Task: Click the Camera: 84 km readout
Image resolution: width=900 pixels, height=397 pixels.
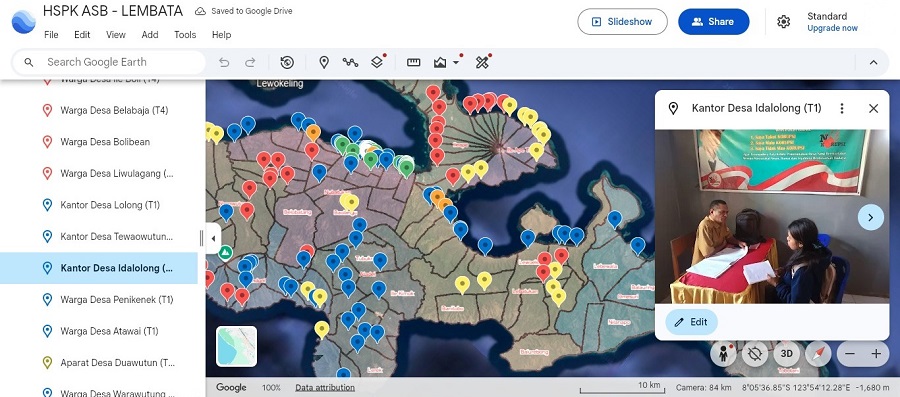Action: pos(703,387)
